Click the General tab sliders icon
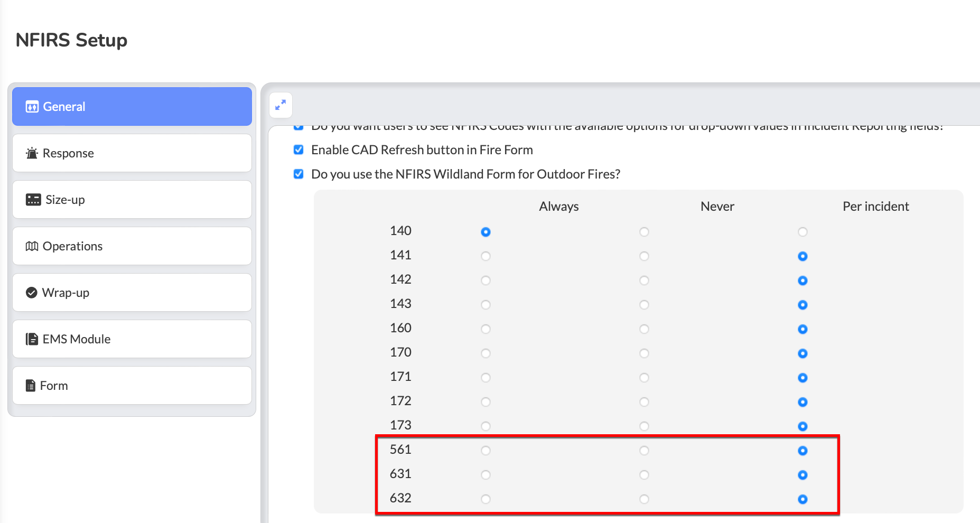Image resolution: width=980 pixels, height=523 pixels. (32, 107)
